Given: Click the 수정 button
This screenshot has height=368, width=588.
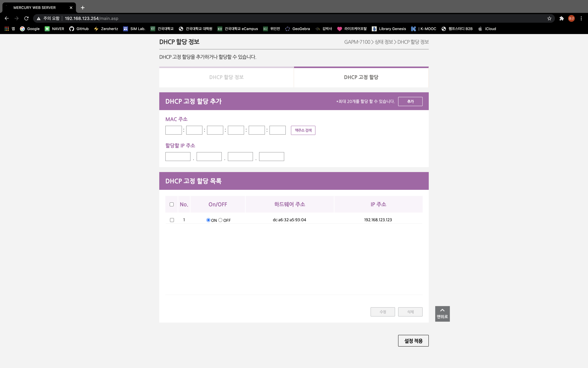Looking at the screenshot, I should [383, 312].
